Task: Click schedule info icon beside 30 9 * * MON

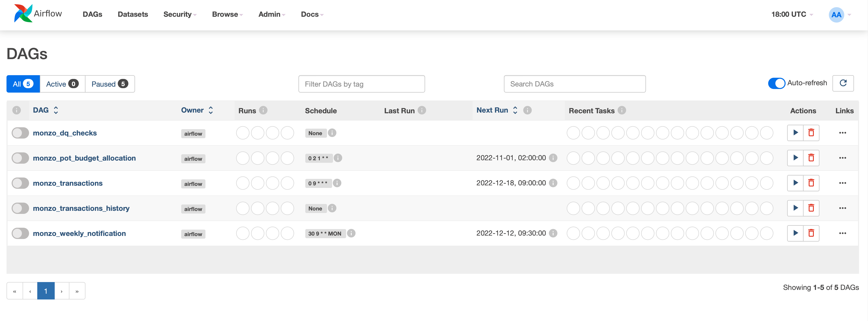Action: click(x=351, y=233)
